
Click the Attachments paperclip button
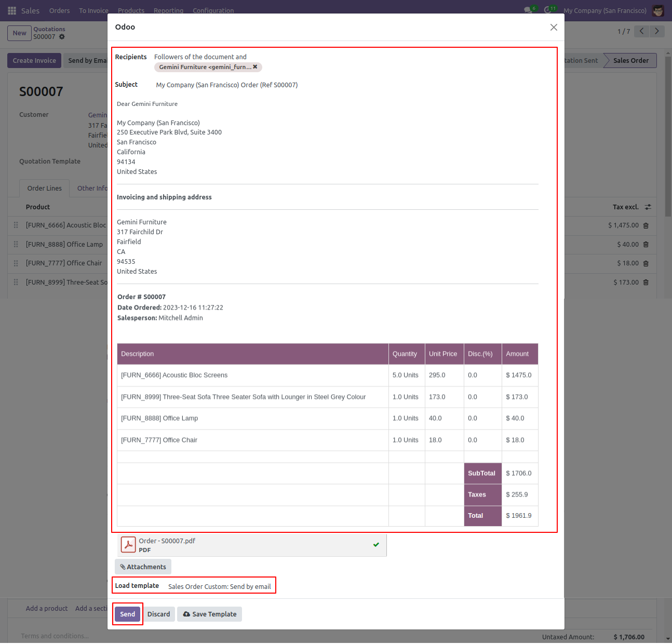pyautogui.click(x=143, y=567)
